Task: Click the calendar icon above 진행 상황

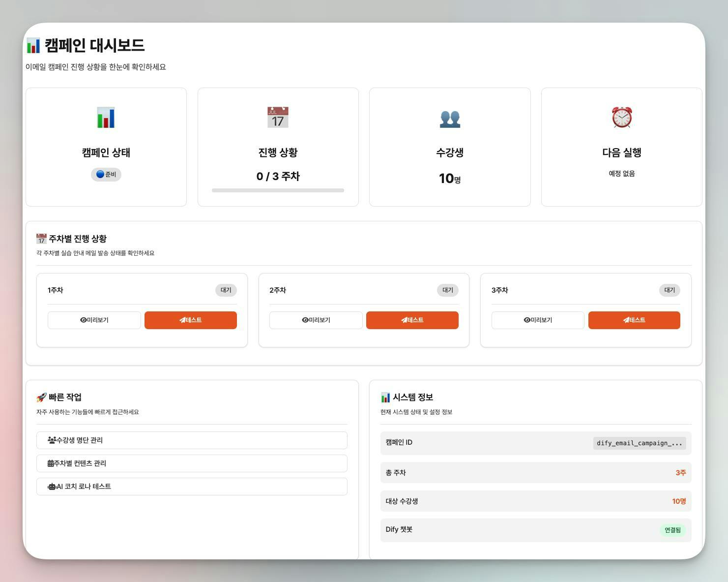Action: (x=278, y=118)
